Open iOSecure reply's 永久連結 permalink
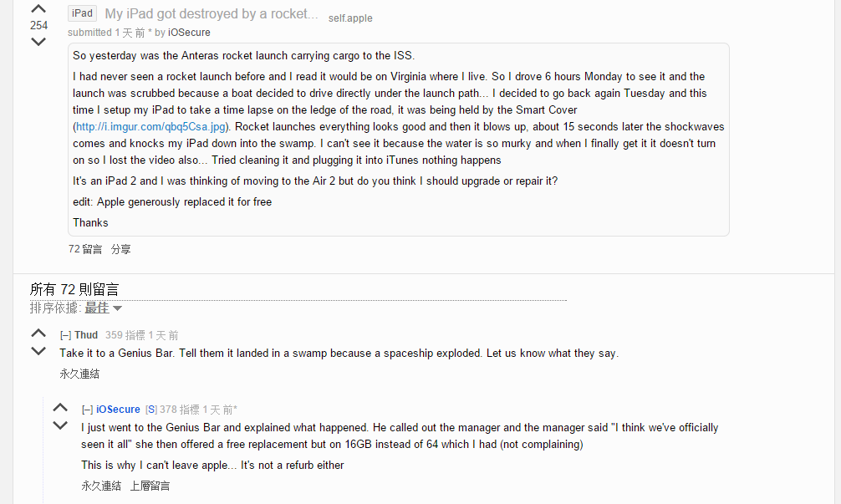 click(101, 485)
